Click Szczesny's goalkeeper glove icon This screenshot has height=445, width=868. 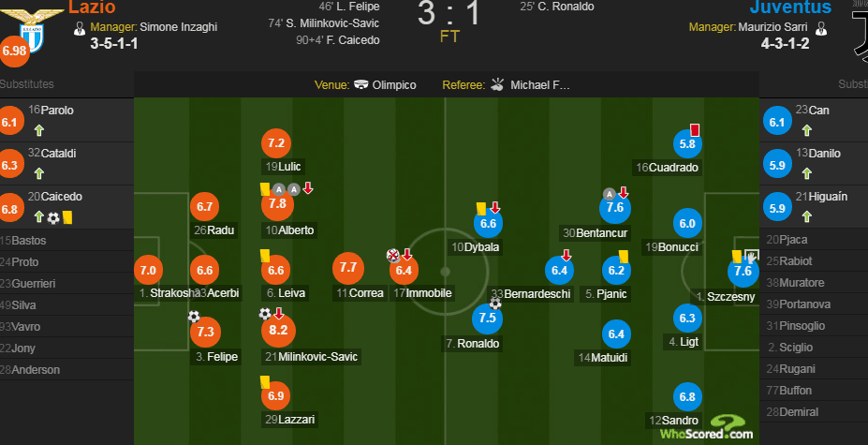point(751,256)
